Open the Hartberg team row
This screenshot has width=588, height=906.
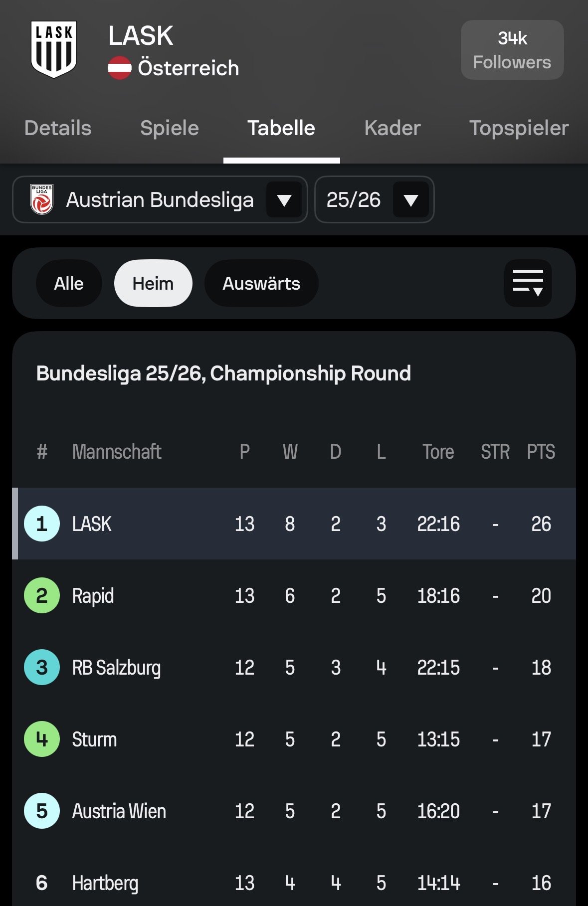[105, 883]
